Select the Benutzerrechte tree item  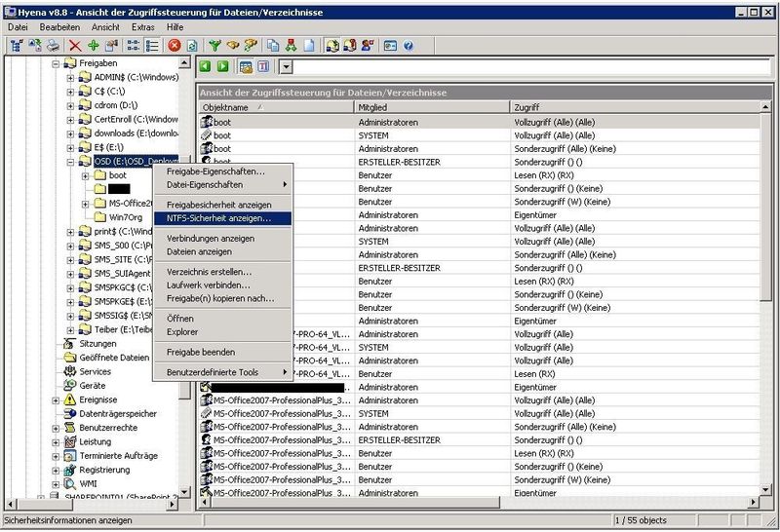click(x=108, y=428)
